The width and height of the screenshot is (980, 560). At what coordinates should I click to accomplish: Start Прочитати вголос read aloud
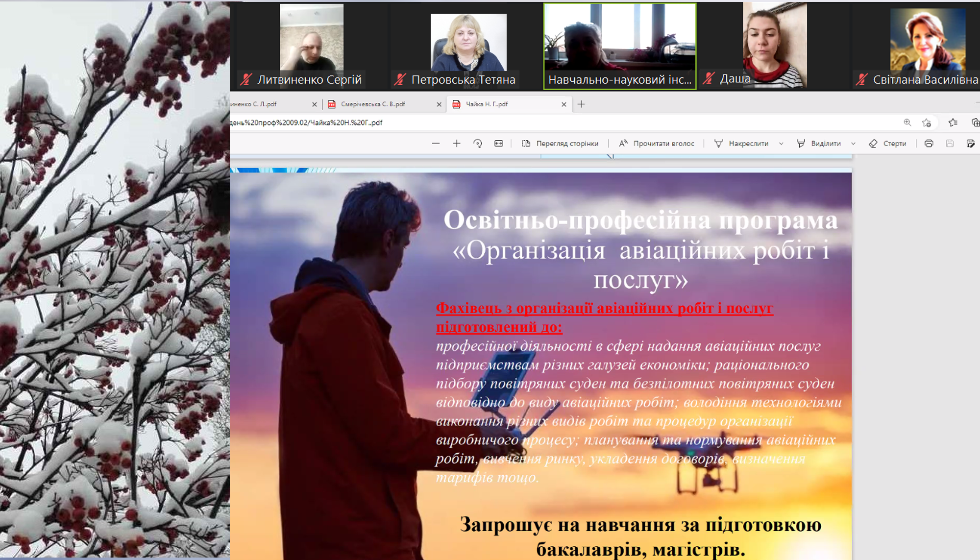coord(657,144)
